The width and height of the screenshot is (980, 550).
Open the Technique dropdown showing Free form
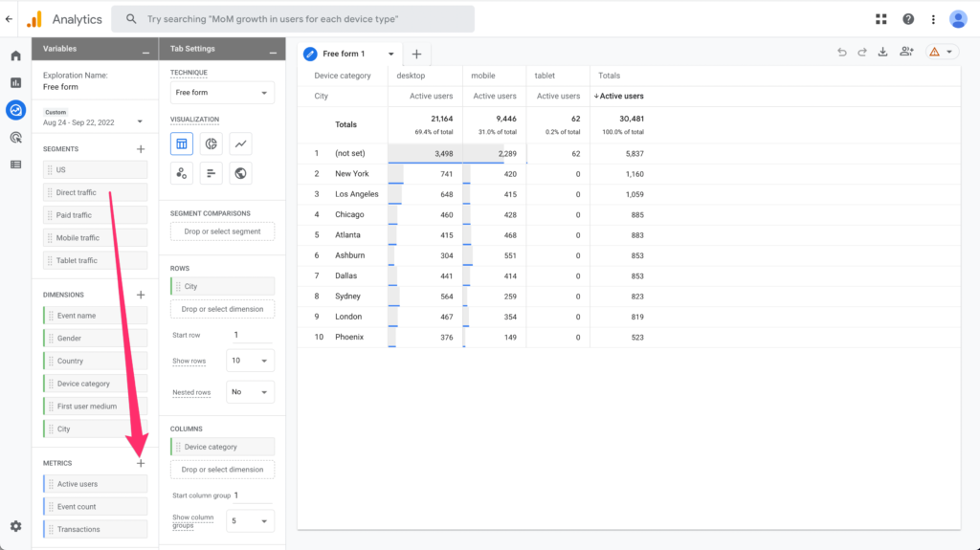(222, 93)
